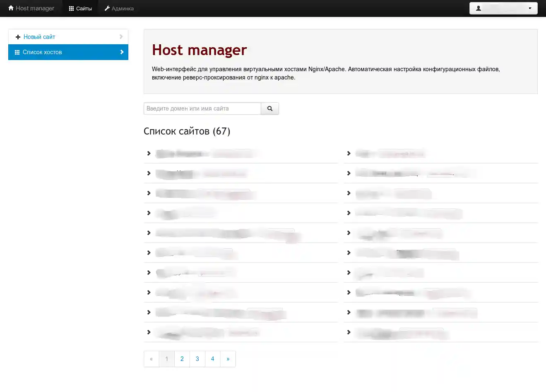Click the chevron icon beside the last left-column site
This screenshot has height=392, width=546.
[149, 332]
